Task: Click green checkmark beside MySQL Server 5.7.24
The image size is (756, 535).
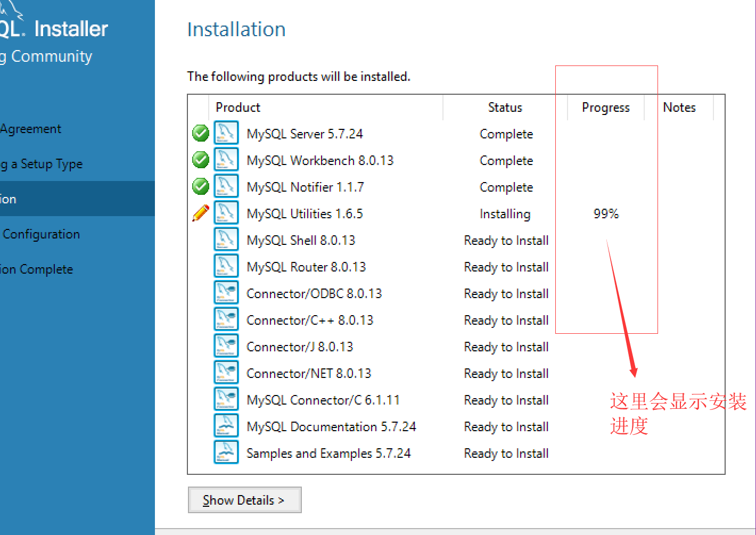Action: point(201,133)
